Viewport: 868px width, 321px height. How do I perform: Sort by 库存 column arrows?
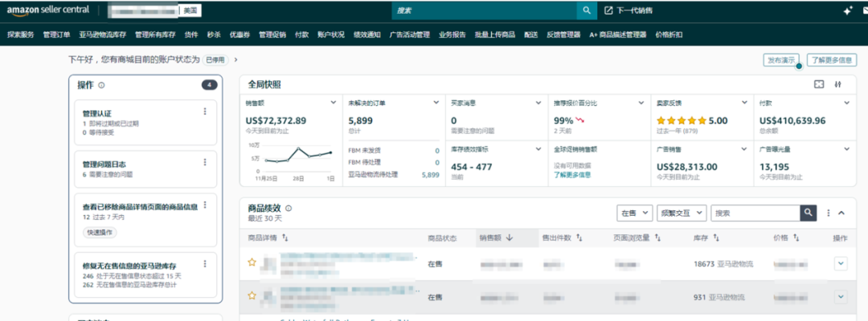[715, 238]
